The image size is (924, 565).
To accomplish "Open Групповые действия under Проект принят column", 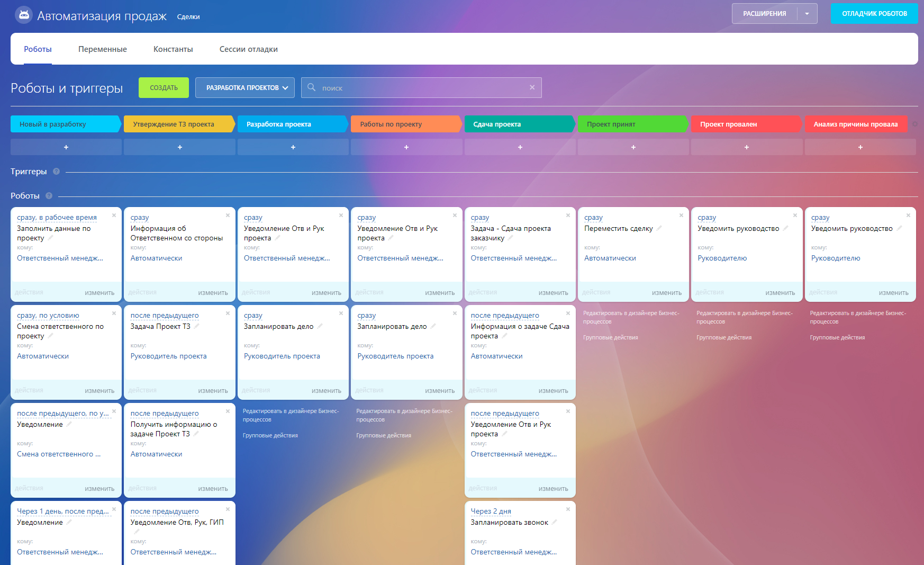I will click(611, 337).
